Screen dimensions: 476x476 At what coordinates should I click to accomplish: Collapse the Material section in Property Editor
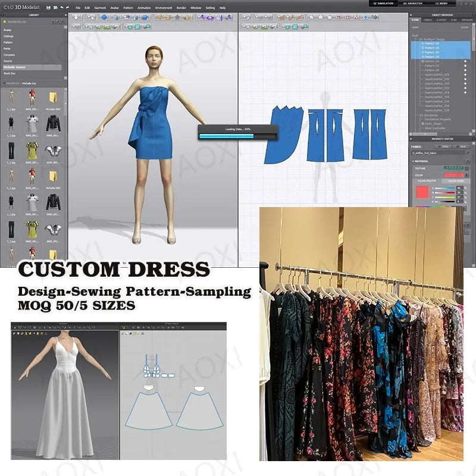[413, 161]
